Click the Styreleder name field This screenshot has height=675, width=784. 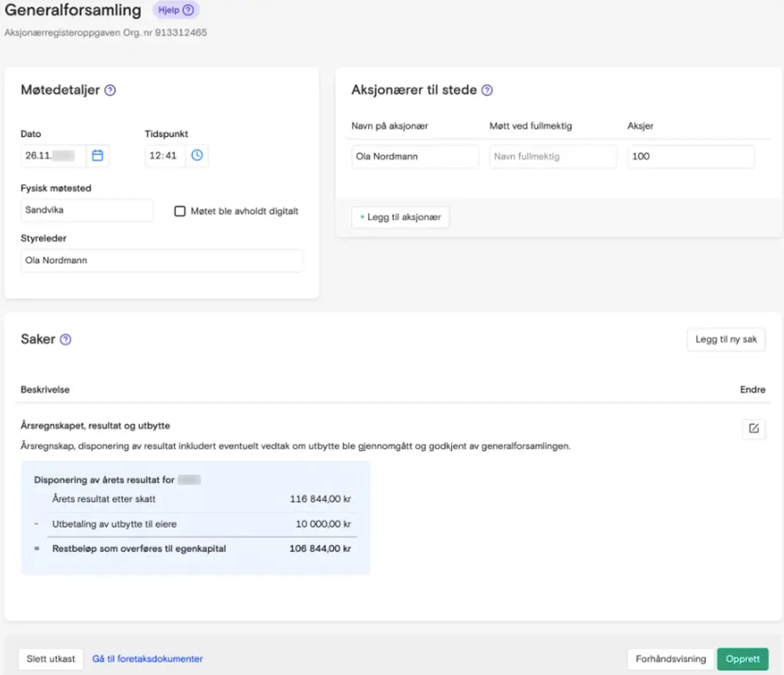(161, 261)
